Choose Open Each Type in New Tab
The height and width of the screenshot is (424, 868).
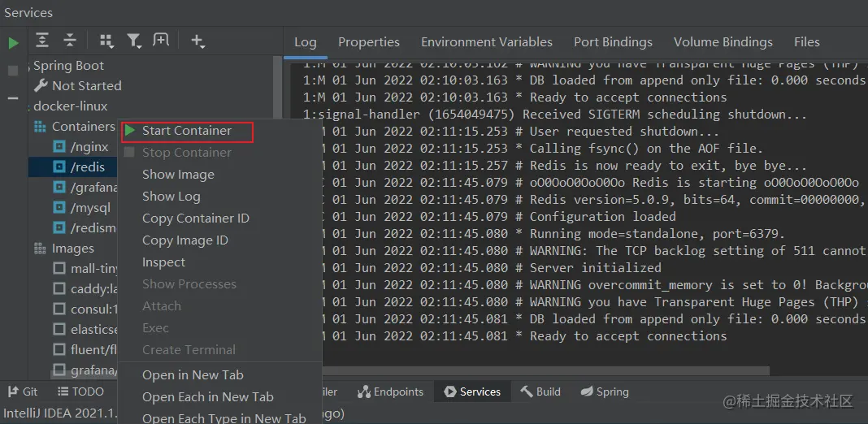click(224, 418)
